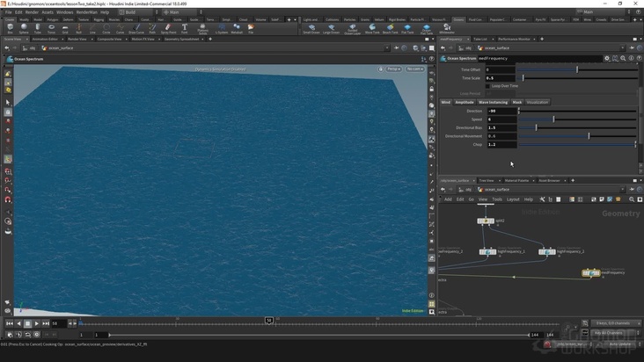The width and height of the screenshot is (644, 362).
Task: Open the Auto Update dropdown
Action: tap(622, 344)
